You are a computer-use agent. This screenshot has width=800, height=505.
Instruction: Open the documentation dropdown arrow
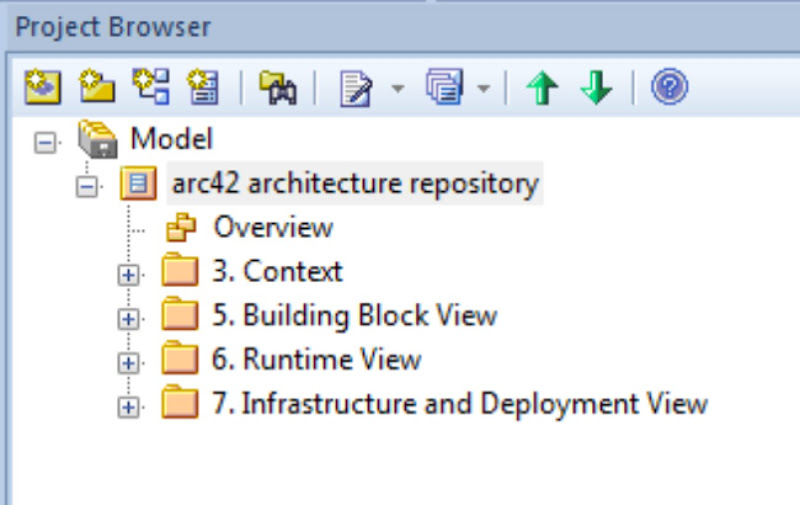pos(397,89)
